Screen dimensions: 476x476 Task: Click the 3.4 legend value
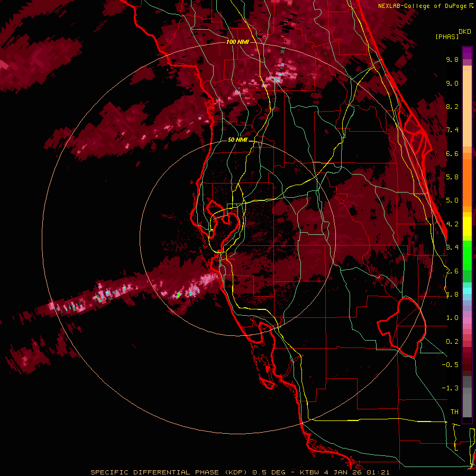(x=452, y=248)
